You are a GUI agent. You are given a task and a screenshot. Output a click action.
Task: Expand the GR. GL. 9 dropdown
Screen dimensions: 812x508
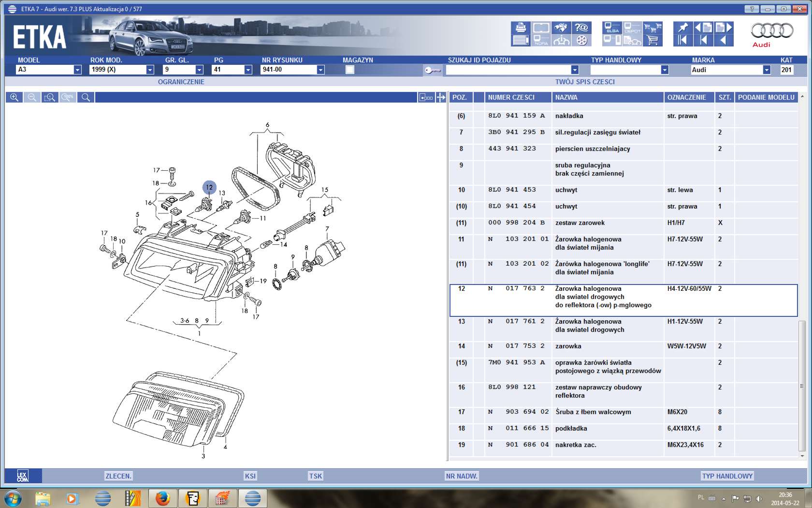tap(199, 70)
